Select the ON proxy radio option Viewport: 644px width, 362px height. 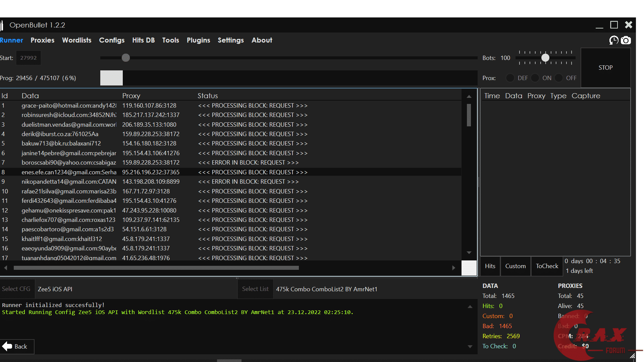pos(535,78)
